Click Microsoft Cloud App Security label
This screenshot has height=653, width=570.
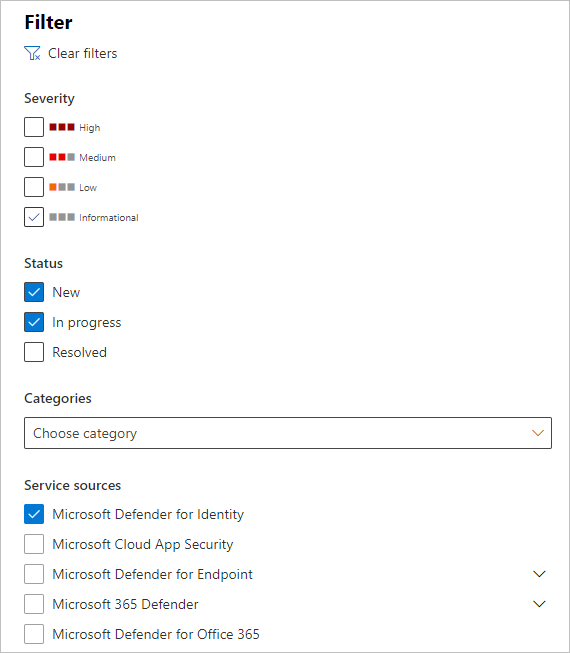143,544
